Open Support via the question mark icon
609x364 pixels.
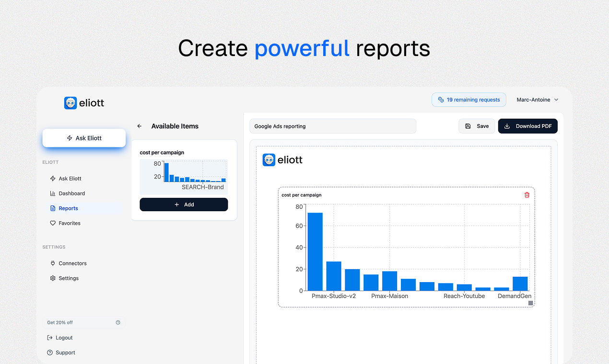[49, 352]
